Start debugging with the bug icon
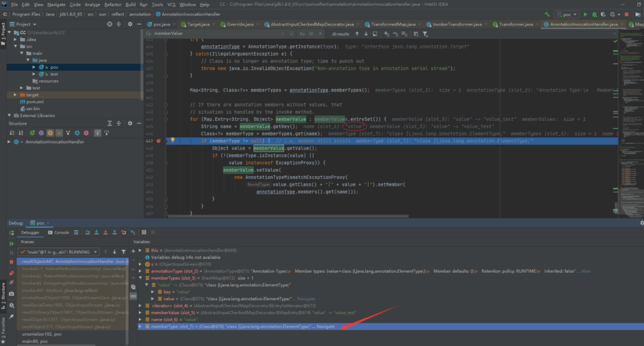The height and width of the screenshot is (346, 644). point(595,14)
